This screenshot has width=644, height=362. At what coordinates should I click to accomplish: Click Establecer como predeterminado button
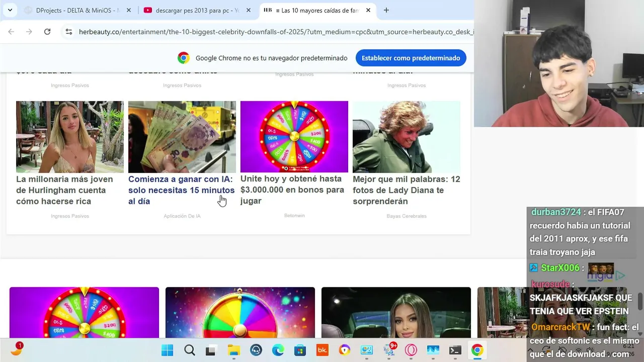pyautogui.click(x=411, y=58)
